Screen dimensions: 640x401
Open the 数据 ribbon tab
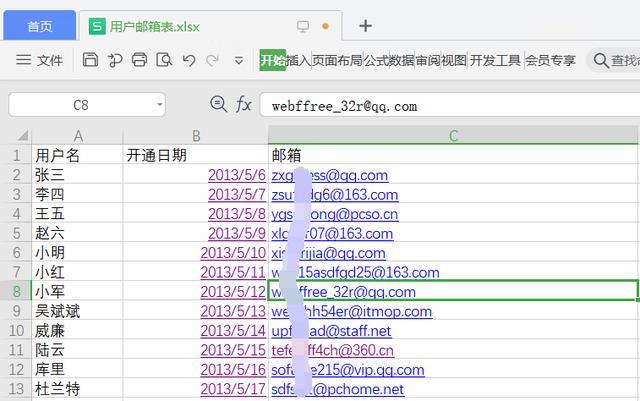(x=401, y=60)
